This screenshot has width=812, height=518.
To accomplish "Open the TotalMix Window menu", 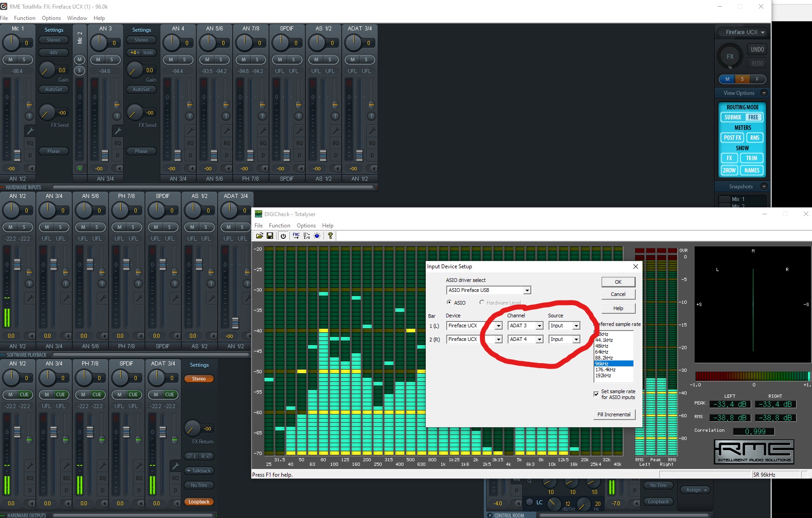I will coord(77,18).
